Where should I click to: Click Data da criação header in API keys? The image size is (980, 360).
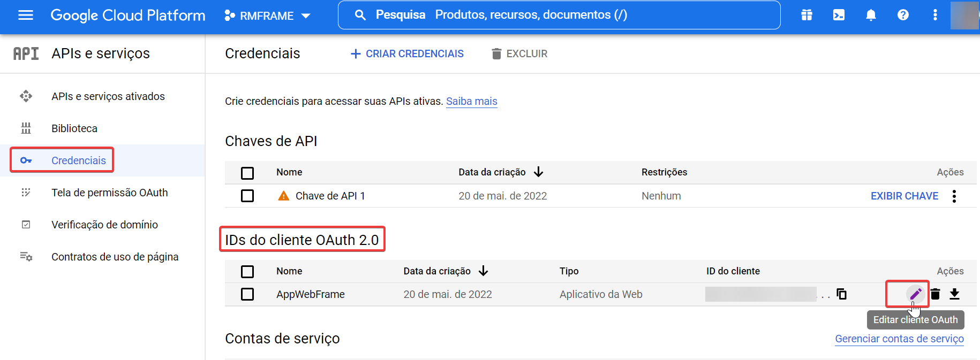coord(492,172)
